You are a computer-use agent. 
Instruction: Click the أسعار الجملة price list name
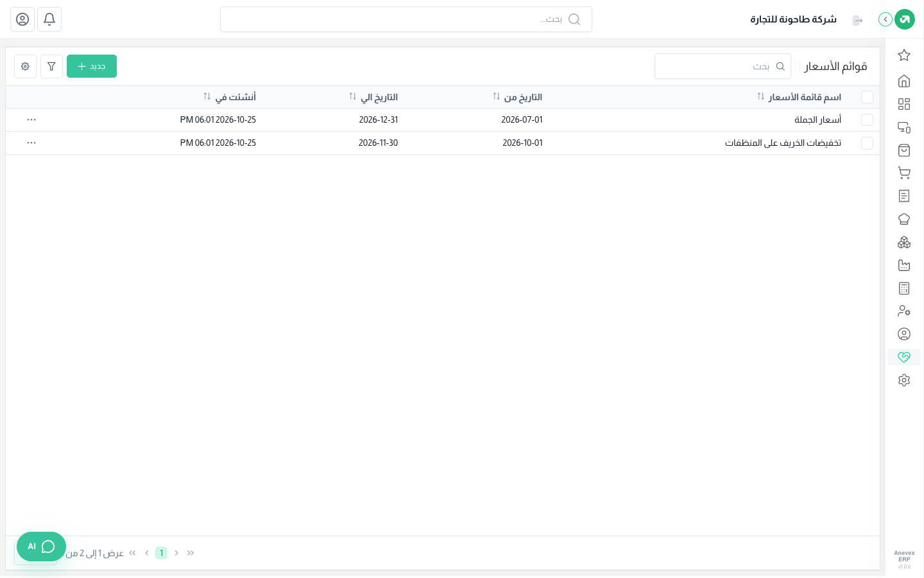[x=817, y=120]
